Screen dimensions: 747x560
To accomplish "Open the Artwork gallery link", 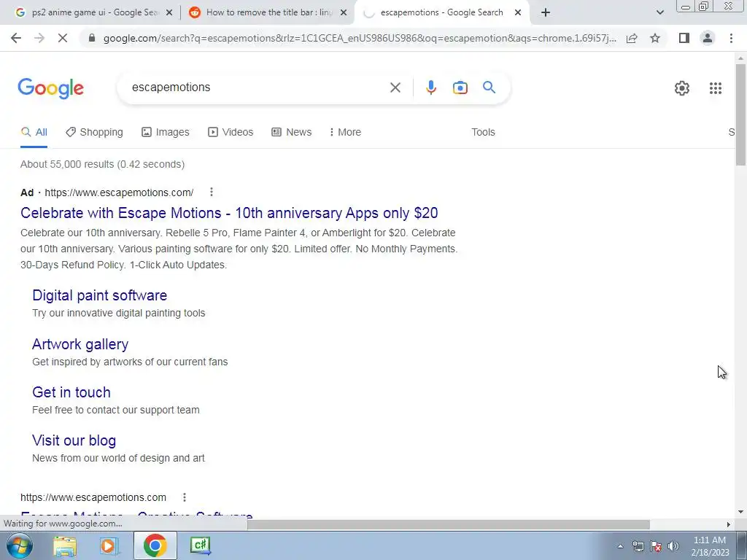I will pyautogui.click(x=80, y=344).
